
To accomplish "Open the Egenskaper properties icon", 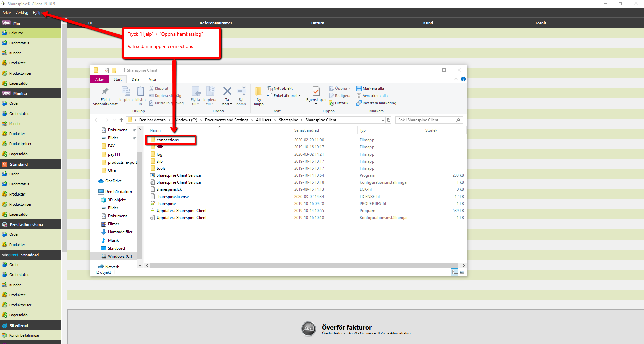I will 316,92.
